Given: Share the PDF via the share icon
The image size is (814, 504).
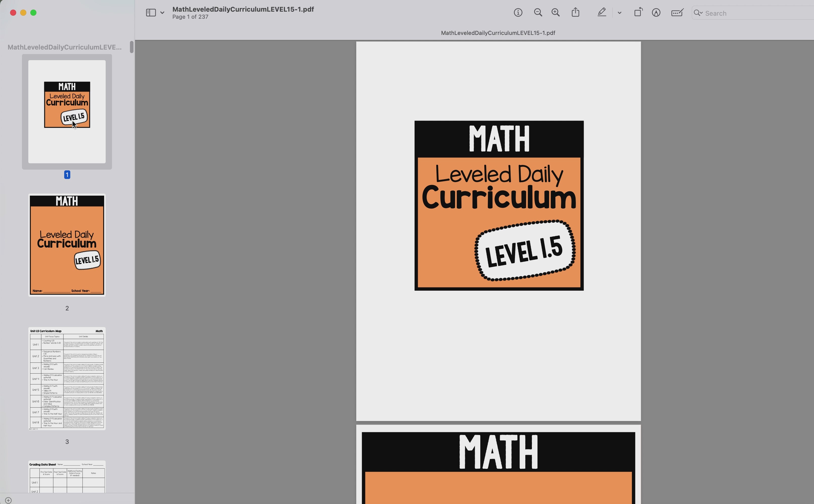Looking at the screenshot, I should [x=575, y=12].
